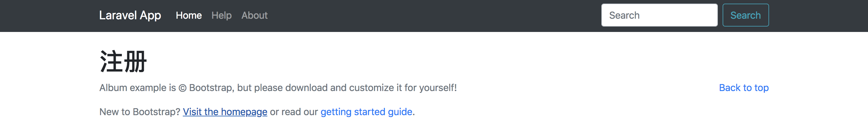Screen dimensions: 868x126
Task: Click the 'or read our' text
Action: pyautogui.click(x=294, y=112)
